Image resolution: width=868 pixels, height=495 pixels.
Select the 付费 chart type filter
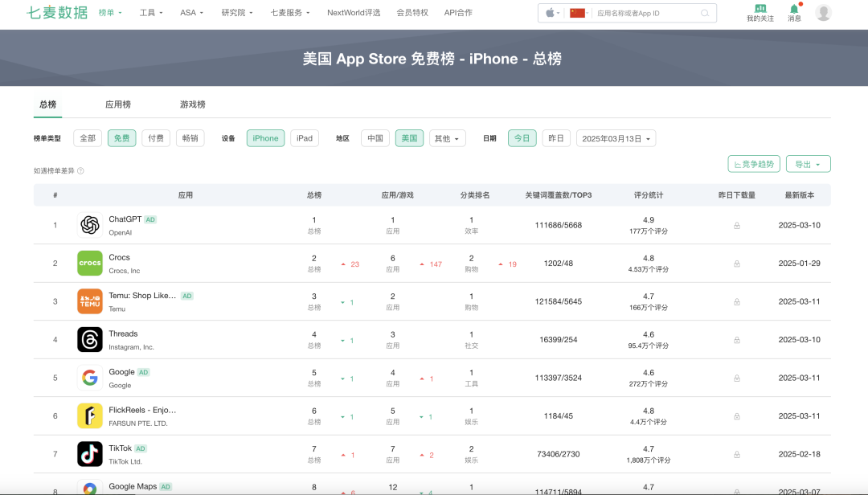pyautogui.click(x=156, y=138)
